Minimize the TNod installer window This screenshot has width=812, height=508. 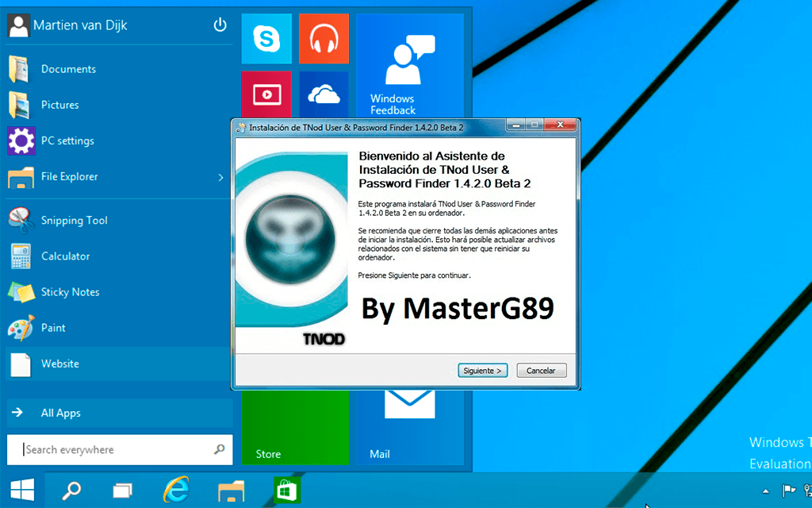pyautogui.click(x=515, y=125)
